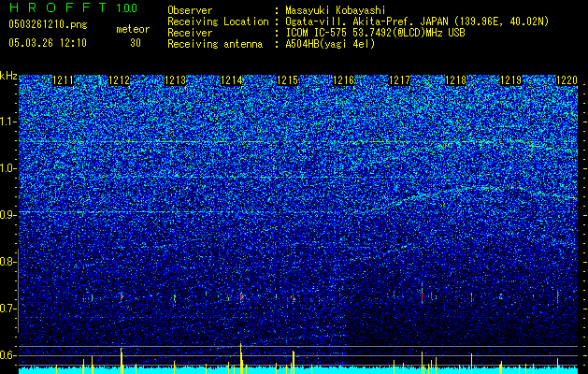Click the 1220 time marker
The height and width of the screenshot is (374, 588).
566,80
